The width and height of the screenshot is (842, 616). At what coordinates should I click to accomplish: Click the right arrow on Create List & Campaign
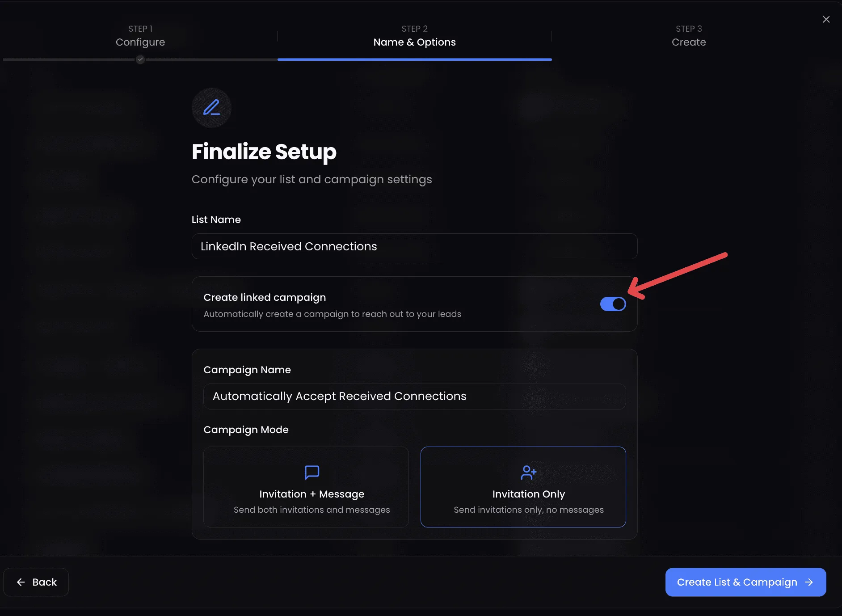(x=809, y=582)
